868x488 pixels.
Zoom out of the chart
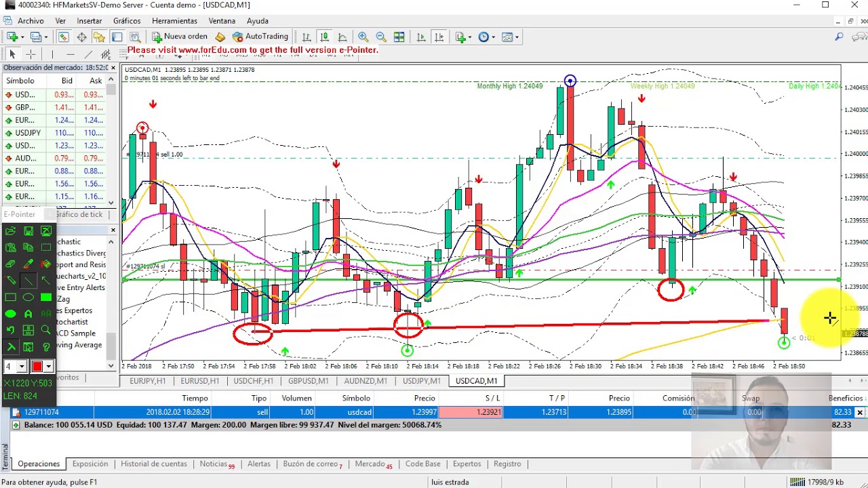point(381,37)
